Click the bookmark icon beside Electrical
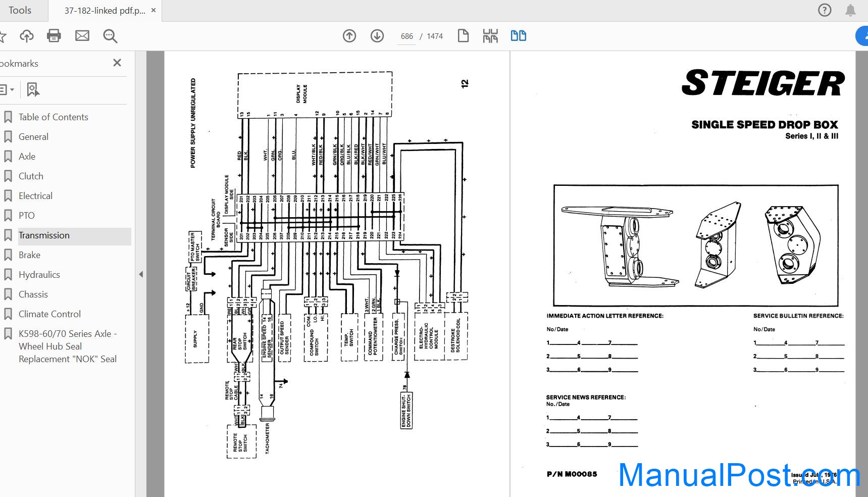Image resolution: width=868 pixels, height=497 pixels. click(8, 196)
